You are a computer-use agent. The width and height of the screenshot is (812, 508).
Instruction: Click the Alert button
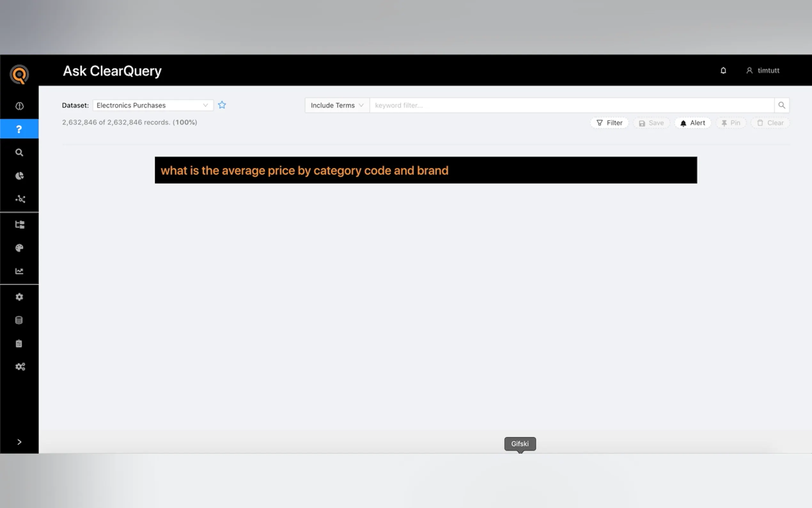[692, 123]
